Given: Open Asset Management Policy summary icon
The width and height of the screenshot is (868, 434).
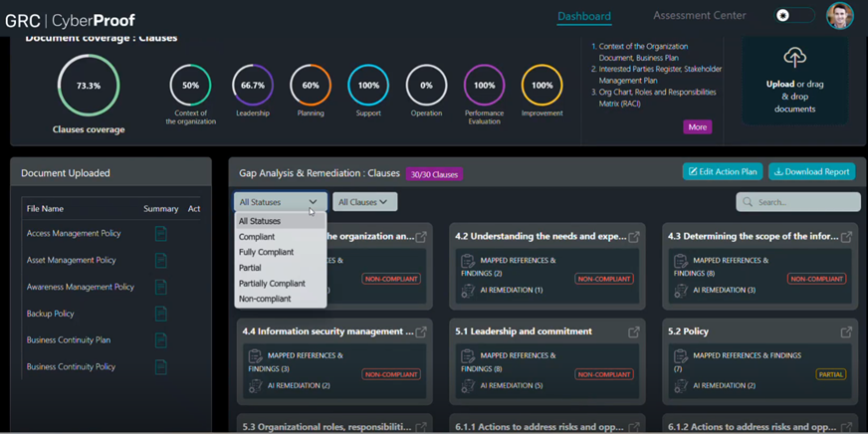Looking at the screenshot, I should pos(160,260).
